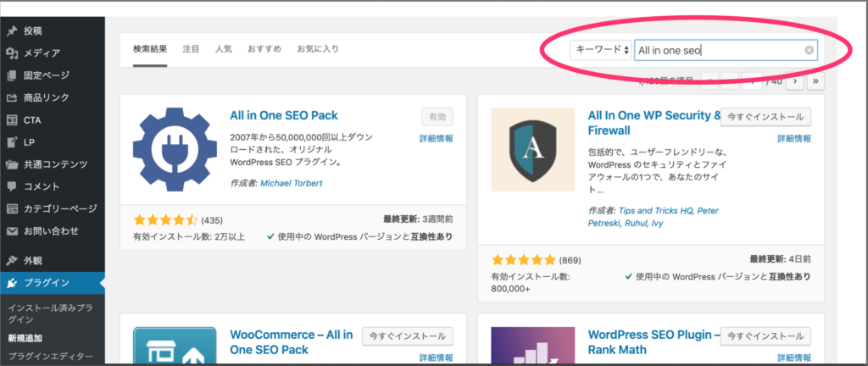
Task: Open the キーワード search type dropdown
Action: pos(602,51)
